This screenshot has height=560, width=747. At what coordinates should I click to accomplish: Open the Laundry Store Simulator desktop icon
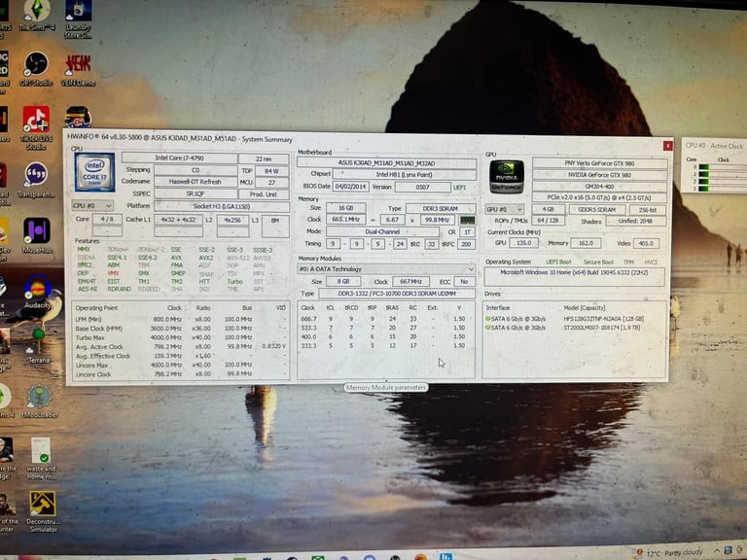[x=78, y=19]
